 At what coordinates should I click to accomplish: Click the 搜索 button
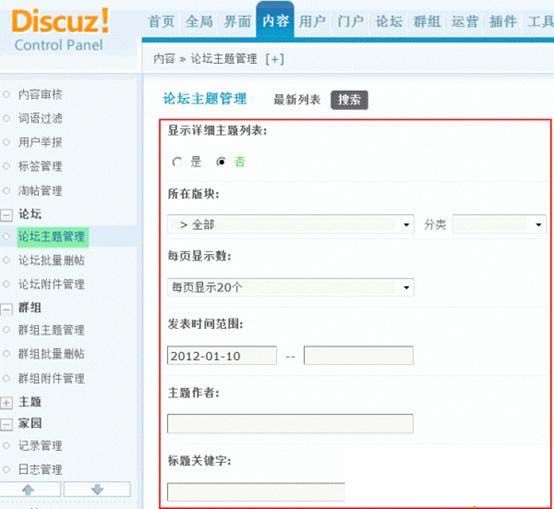click(349, 100)
